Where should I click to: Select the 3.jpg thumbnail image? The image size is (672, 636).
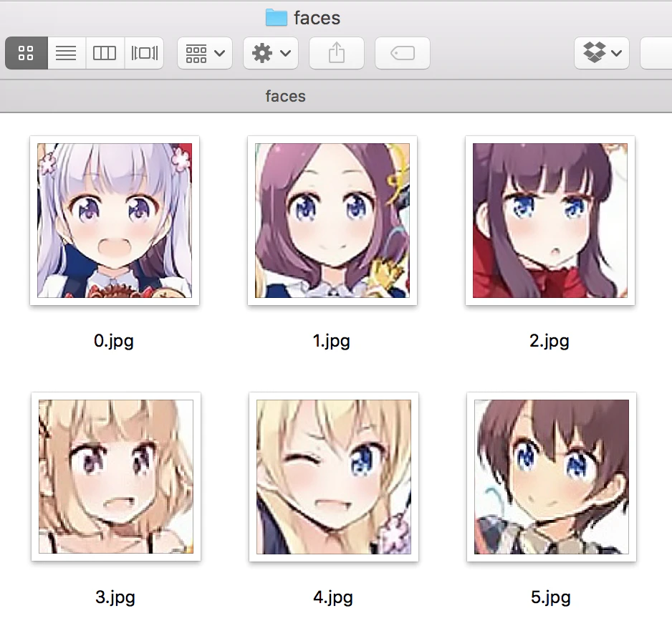click(x=116, y=476)
